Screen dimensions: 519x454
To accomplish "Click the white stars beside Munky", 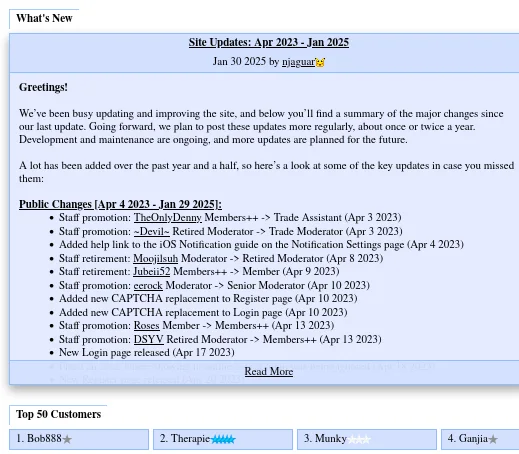I will pyautogui.click(x=359, y=439).
